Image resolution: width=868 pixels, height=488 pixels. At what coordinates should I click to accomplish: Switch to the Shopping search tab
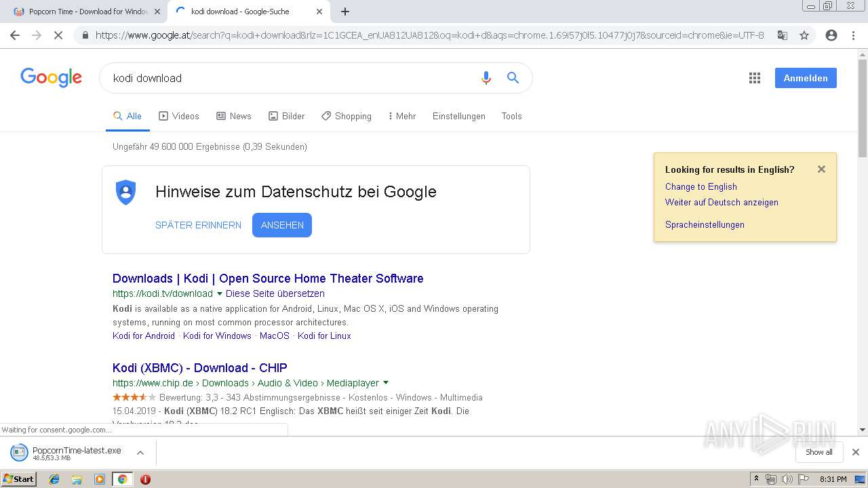347,117
